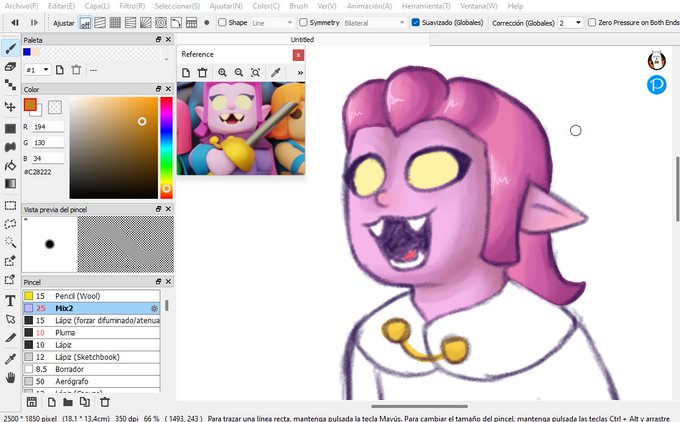
Task: Select the Eraser tool
Action: coord(10,66)
